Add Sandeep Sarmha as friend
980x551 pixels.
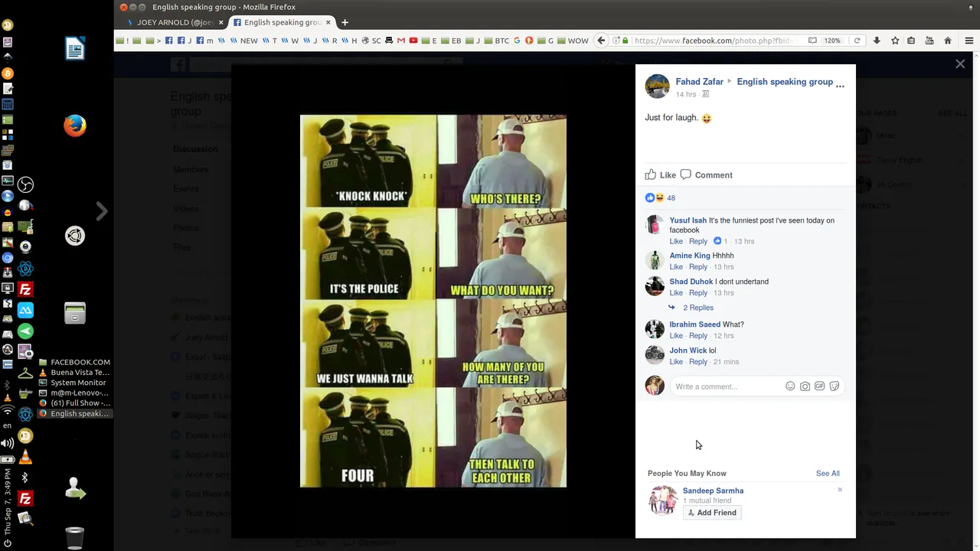[712, 513]
